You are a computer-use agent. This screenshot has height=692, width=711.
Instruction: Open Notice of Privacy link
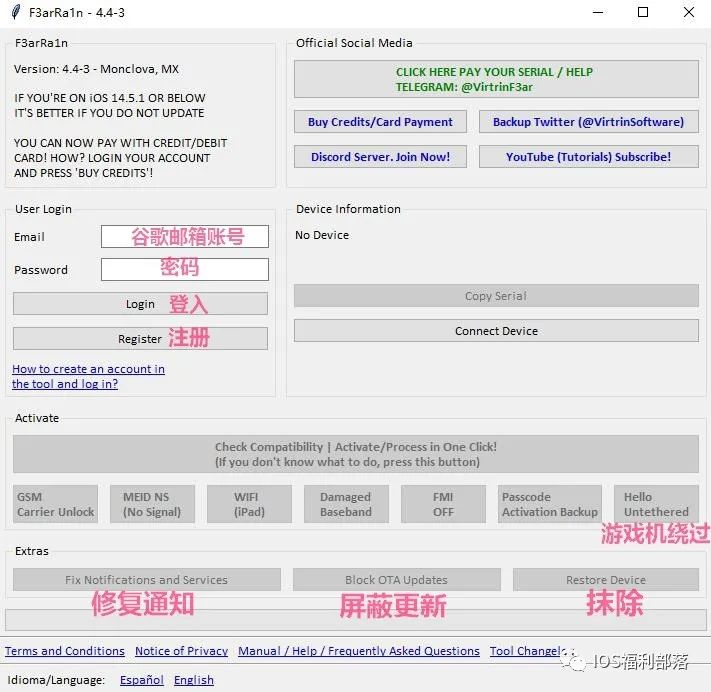pyautogui.click(x=181, y=651)
